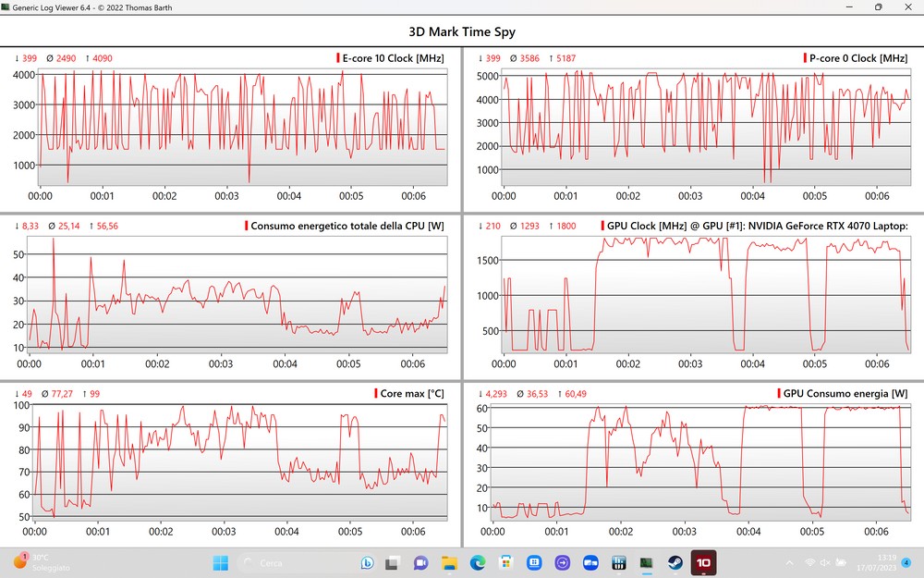Click the average CPU power value 25,14
Image resolution: width=924 pixels, height=578 pixels.
(69, 226)
